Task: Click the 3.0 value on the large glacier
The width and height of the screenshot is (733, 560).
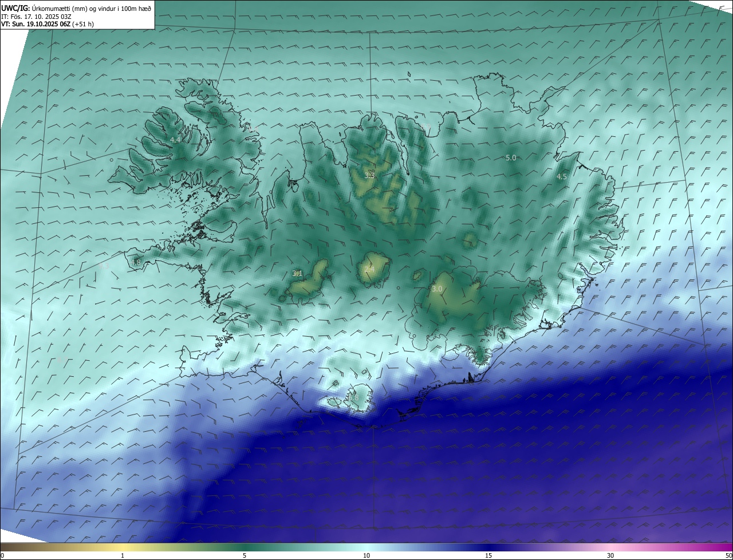Action: (437, 289)
